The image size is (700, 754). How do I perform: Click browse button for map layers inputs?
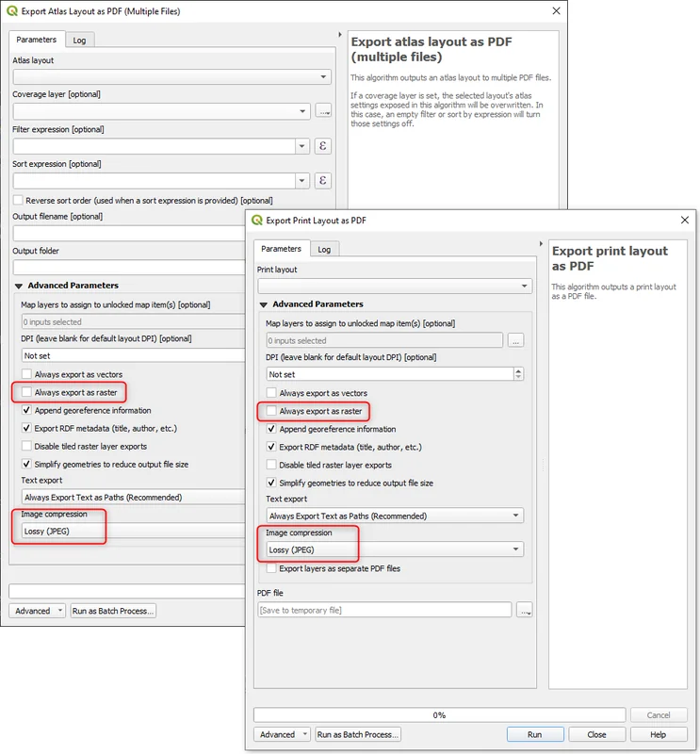pos(515,340)
